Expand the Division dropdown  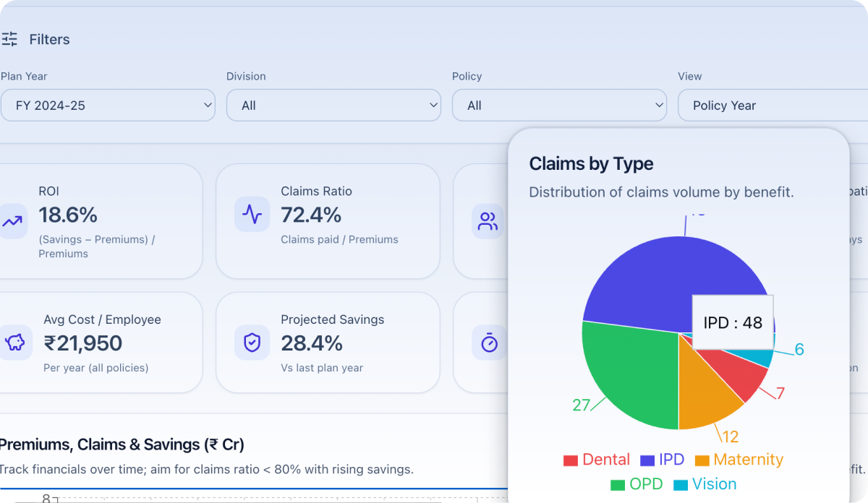(x=333, y=106)
